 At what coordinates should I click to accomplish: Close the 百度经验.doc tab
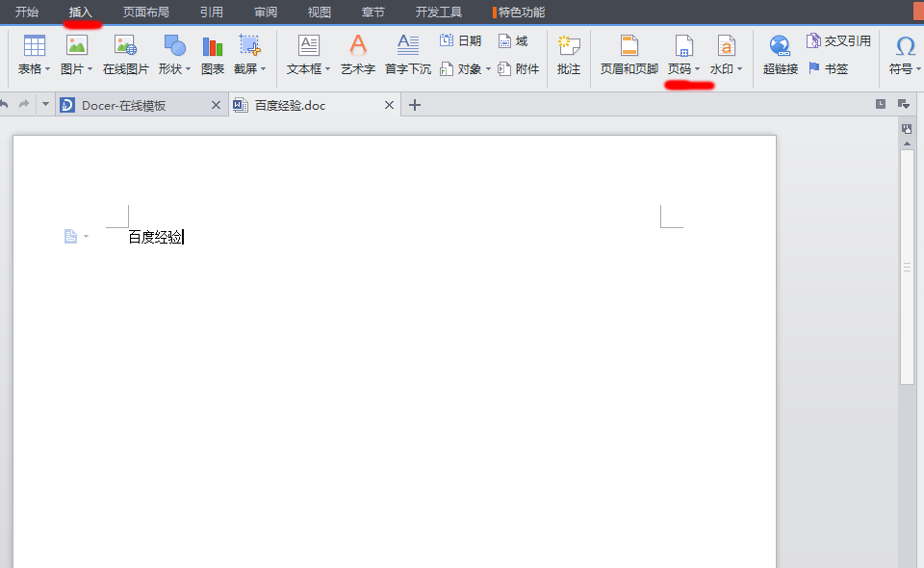tap(389, 105)
